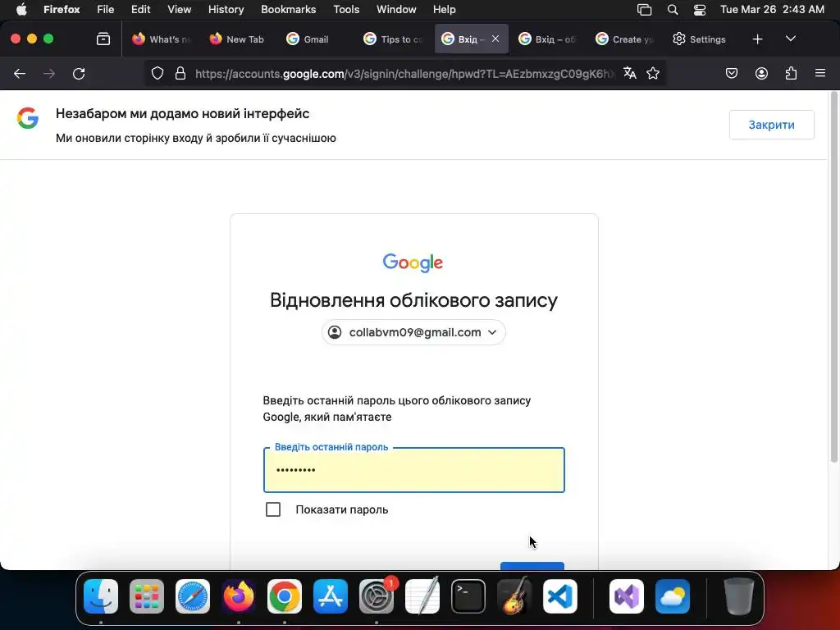Open Control Center in the menu bar

[700, 10]
